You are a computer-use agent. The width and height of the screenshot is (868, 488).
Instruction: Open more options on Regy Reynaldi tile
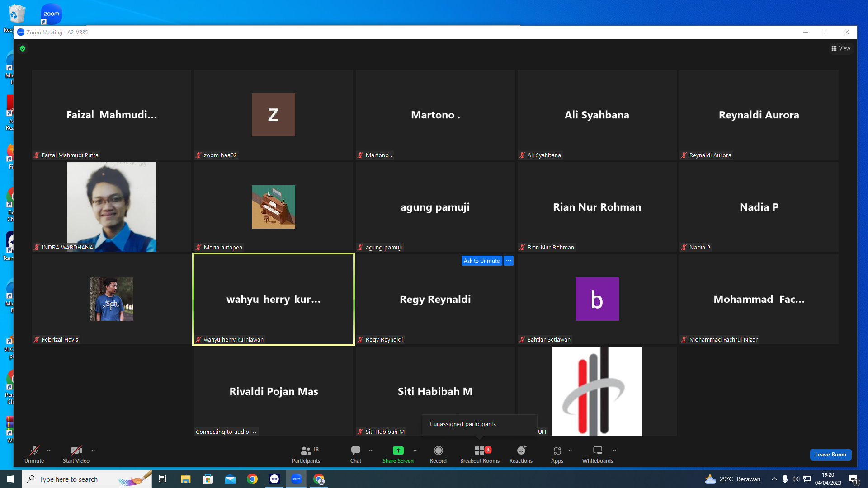509,261
